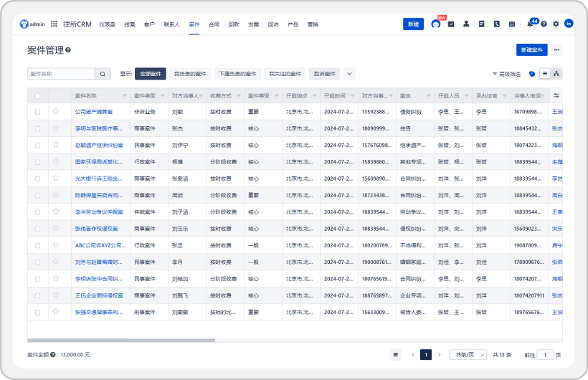Open the 收费方式 column filter arrow
The width and height of the screenshot is (588, 380).
239,96
